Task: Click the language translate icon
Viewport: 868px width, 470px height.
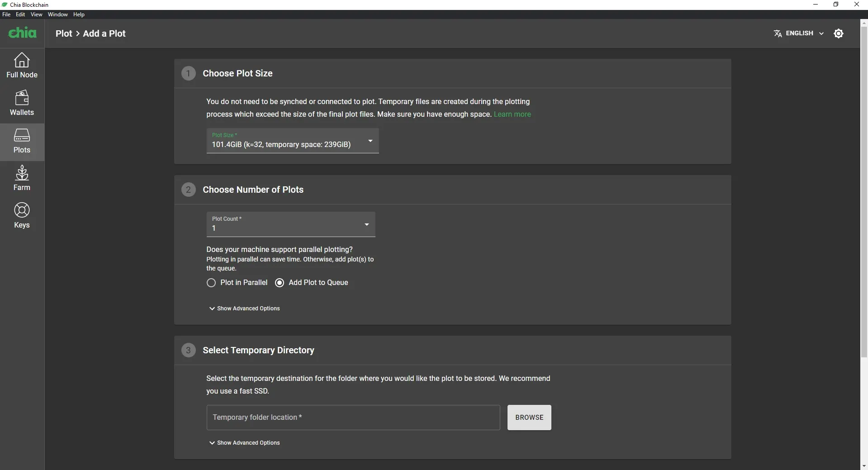Action: coord(778,33)
